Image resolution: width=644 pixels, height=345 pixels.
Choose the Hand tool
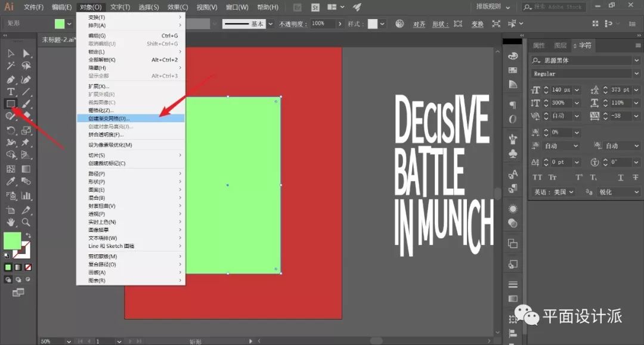click(11, 222)
